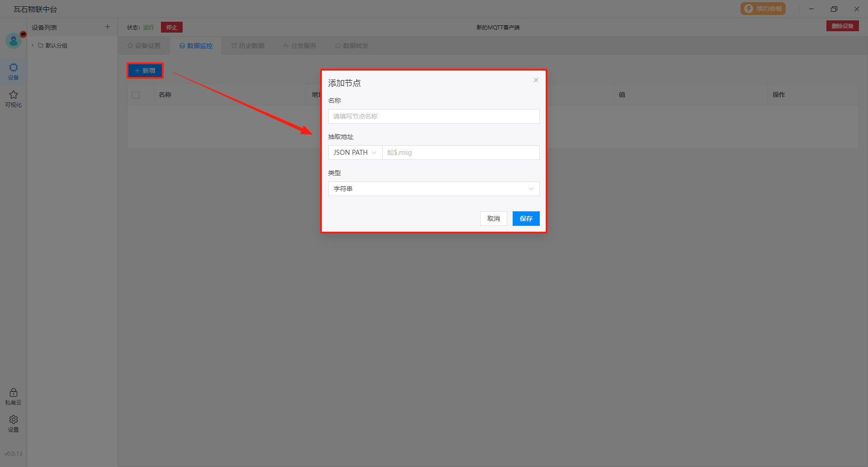Click the 取消 button in dialog
Viewport: 868px width, 467px height.
coord(493,219)
